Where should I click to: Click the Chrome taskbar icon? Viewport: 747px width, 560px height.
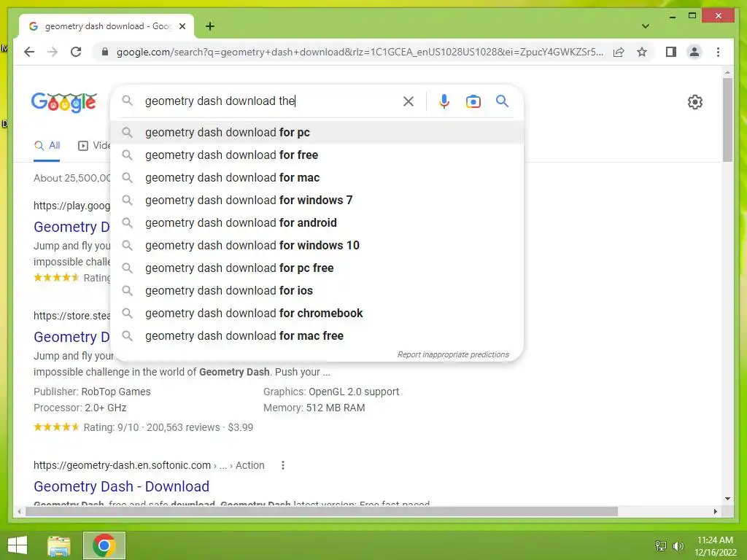tap(104, 545)
